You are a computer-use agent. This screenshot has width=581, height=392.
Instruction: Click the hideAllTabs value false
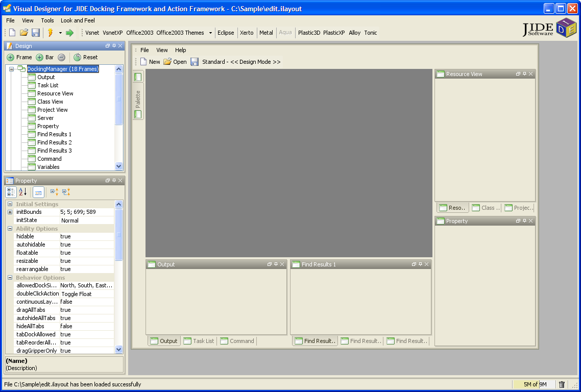(87, 327)
